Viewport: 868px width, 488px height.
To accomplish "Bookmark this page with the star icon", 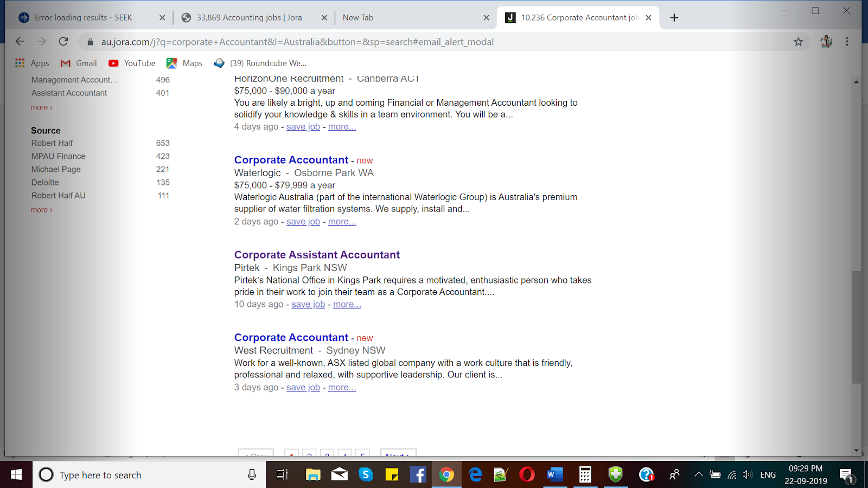I will tap(798, 42).
